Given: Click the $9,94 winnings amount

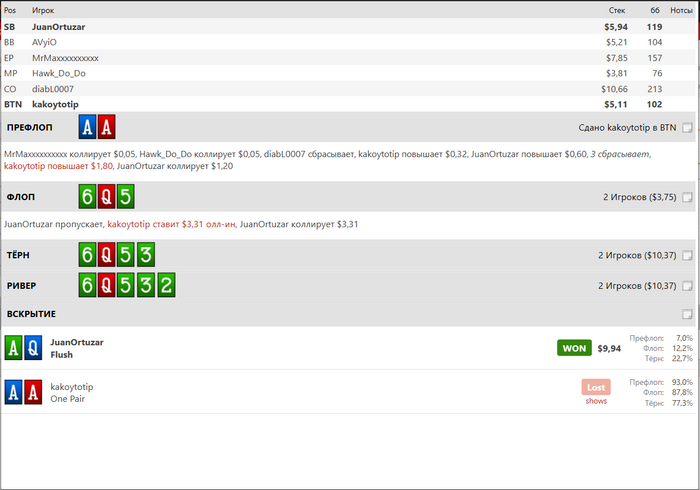Looking at the screenshot, I should (609, 348).
